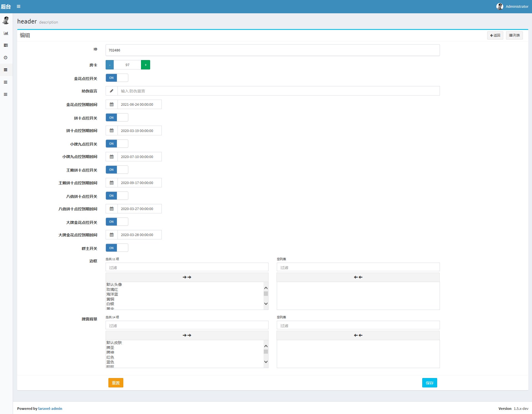Move all 牌面背景 items right with arrows
The width and height of the screenshot is (532, 414).
(187, 335)
